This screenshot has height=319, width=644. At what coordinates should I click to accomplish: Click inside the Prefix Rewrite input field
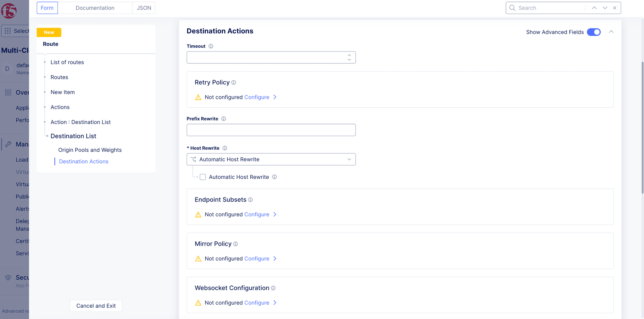pyautogui.click(x=270, y=130)
